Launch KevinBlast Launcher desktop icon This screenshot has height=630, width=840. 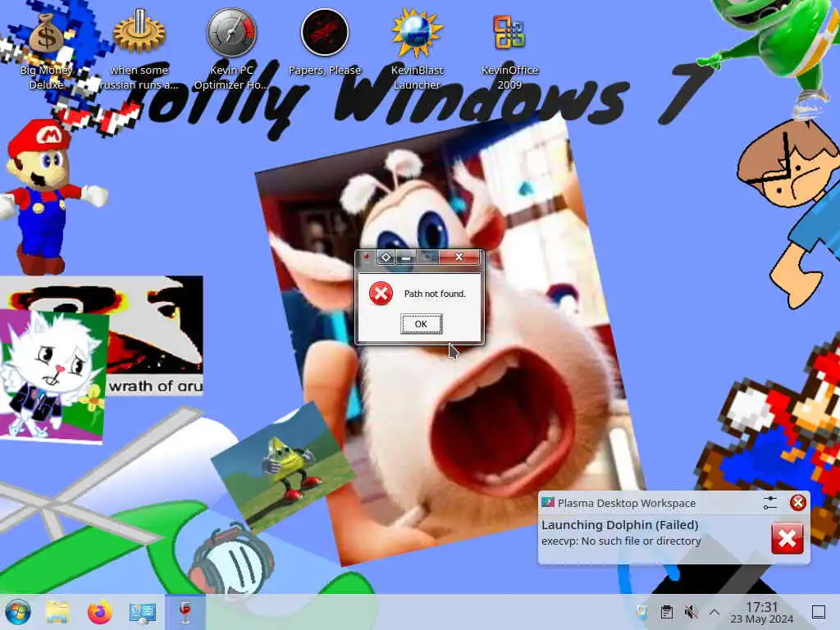point(417,48)
